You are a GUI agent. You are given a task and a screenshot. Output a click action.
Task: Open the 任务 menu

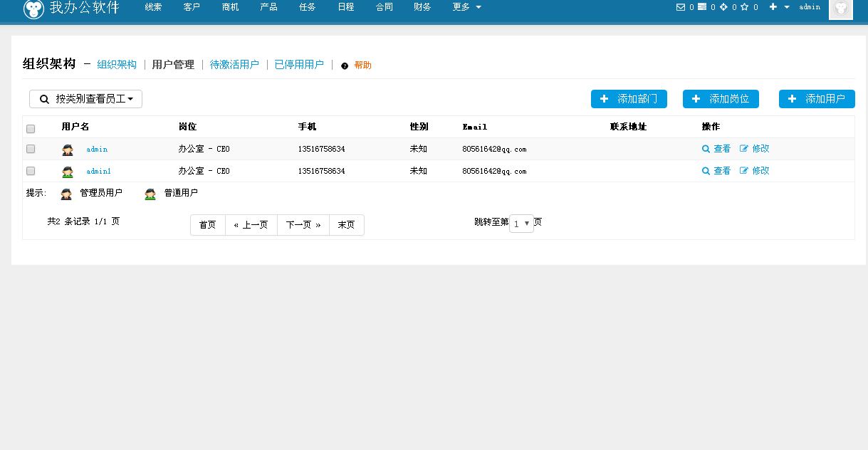(x=308, y=7)
